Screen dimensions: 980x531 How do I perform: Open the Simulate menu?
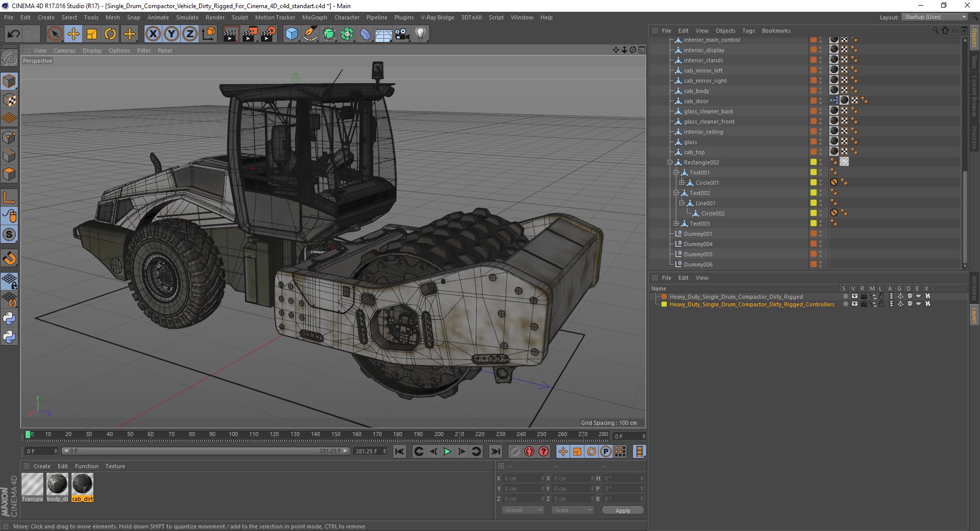click(187, 17)
